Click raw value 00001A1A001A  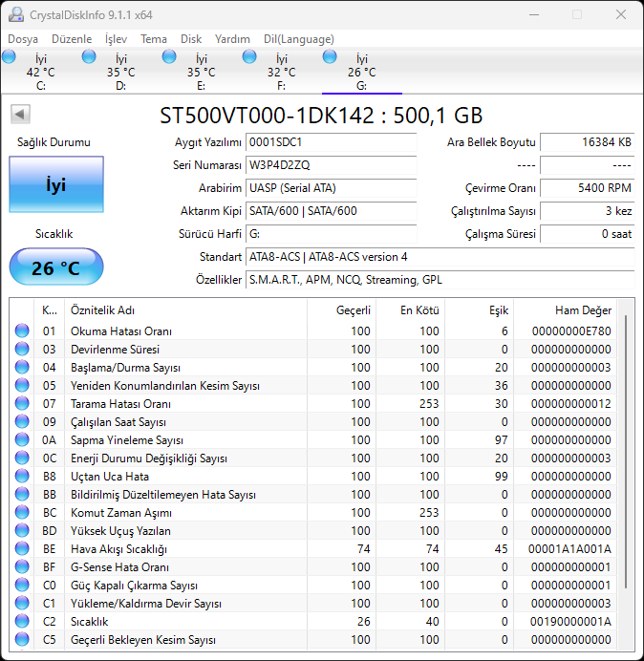[569, 548]
